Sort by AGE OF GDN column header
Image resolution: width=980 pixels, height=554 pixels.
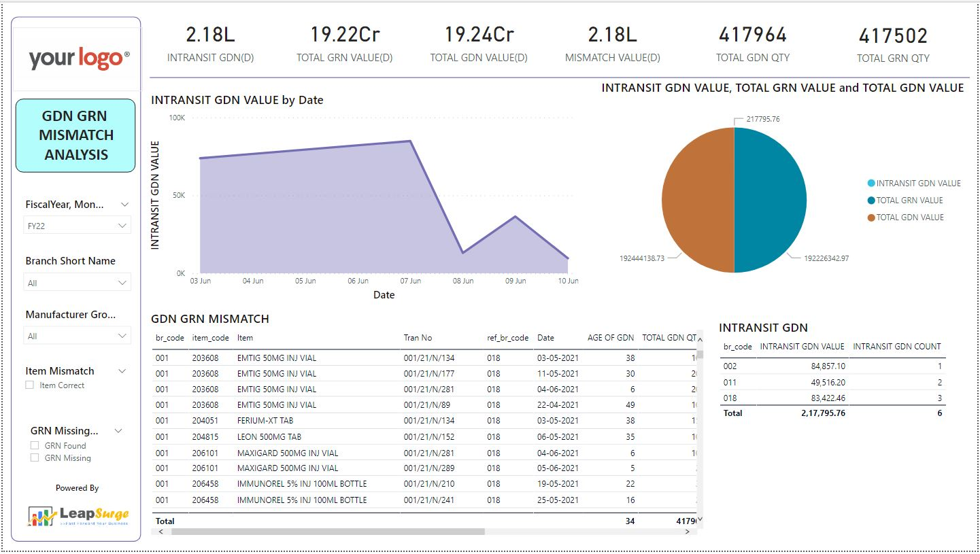point(610,338)
